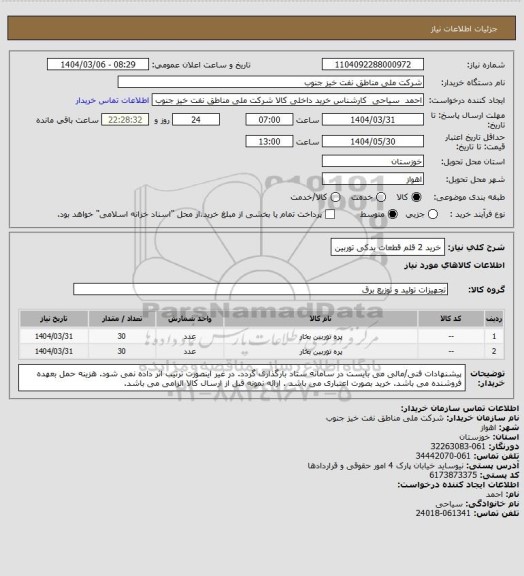Click the تاریخ نیاز column header
This screenshot has height=576, width=524.
54,319
